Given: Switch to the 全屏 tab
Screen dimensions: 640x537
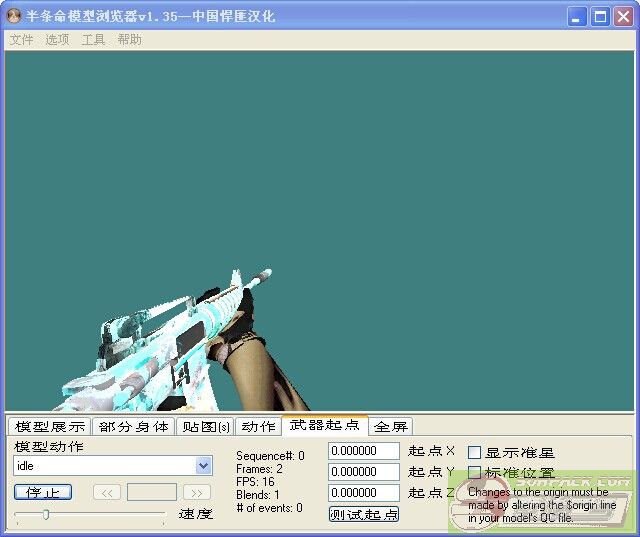Looking at the screenshot, I should click(390, 427).
